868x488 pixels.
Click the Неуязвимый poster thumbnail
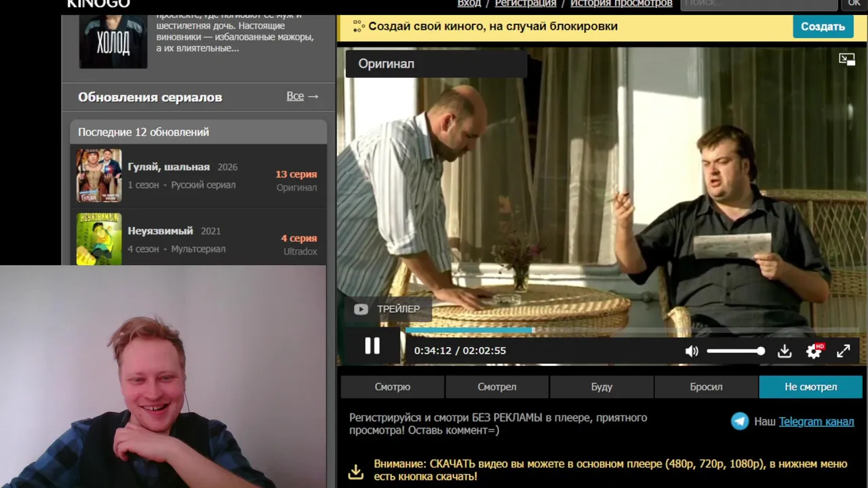(x=99, y=239)
